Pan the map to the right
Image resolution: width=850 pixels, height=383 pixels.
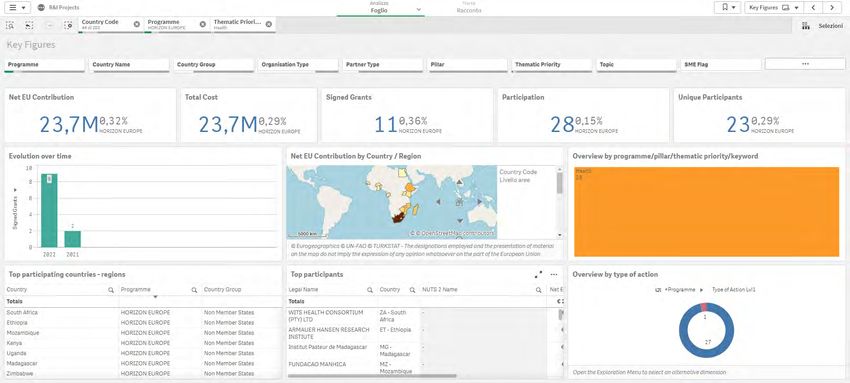479,202
